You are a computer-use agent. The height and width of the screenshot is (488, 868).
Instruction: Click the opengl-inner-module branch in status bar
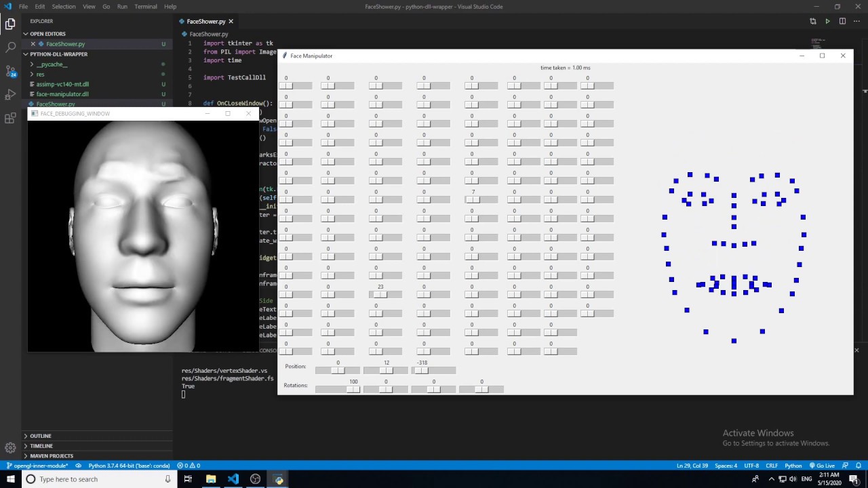37,466
